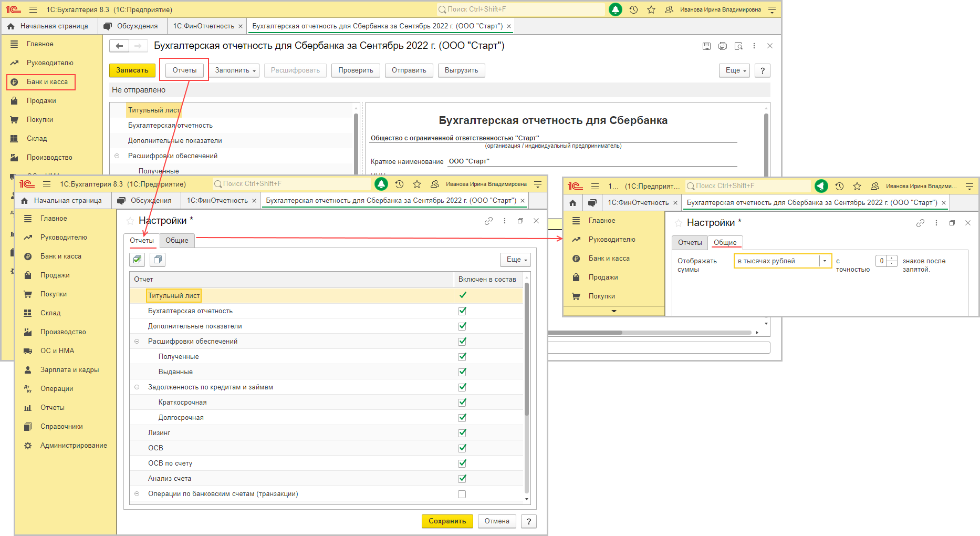Open Отображать суммы dropdown arrow

pyautogui.click(x=825, y=261)
